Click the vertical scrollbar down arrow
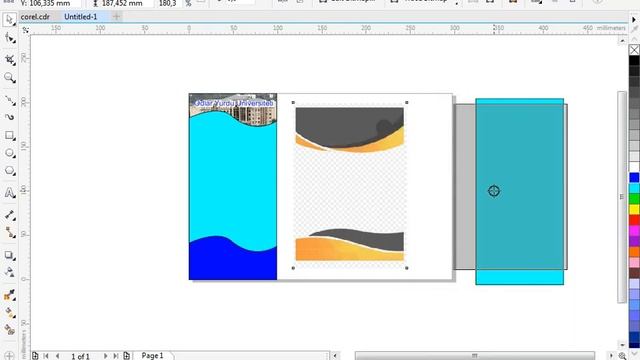Image resolution: width=640 pixels, height=360 pixels. [x=622, y=345]
